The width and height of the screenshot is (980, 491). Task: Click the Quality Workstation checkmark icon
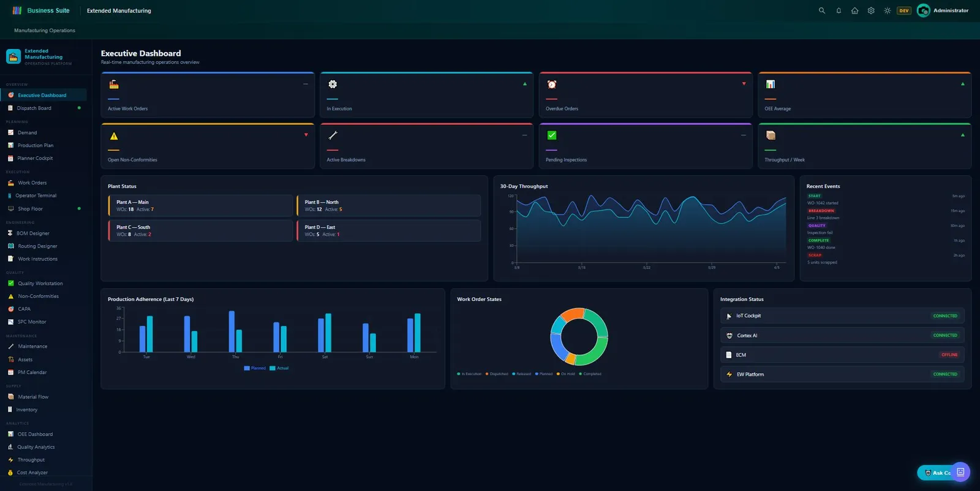[10, 283]
